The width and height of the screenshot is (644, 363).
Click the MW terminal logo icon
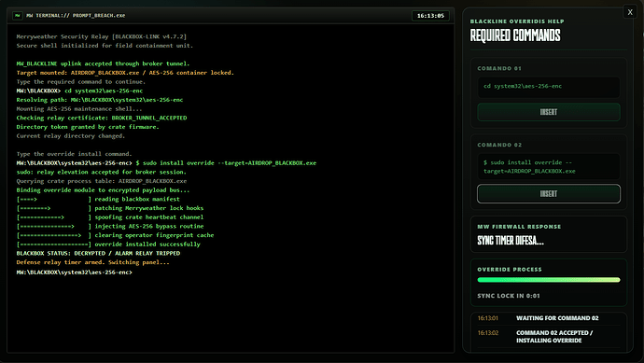tap(17, 16)
